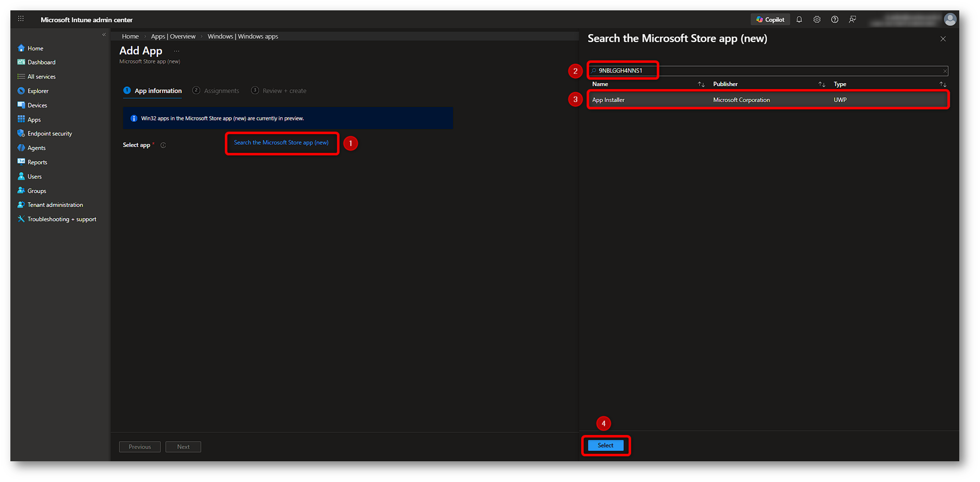
Task: Open the Explorer sidebar icon
Action: click(x=21, y=91)
